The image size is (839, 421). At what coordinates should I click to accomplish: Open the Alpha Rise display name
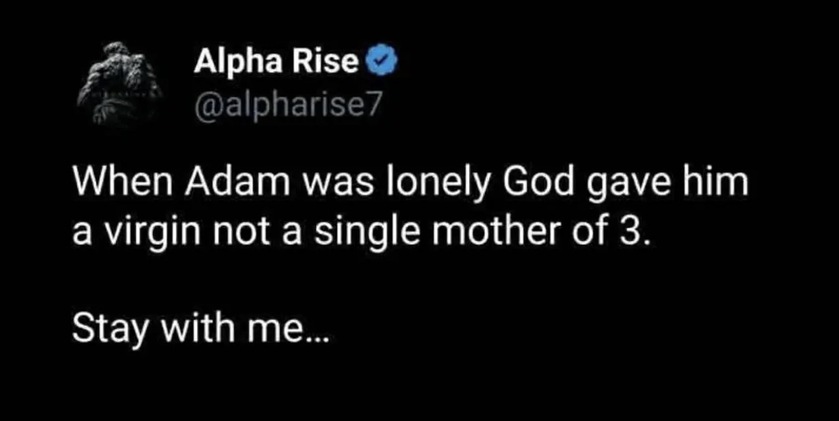(278, 64)
